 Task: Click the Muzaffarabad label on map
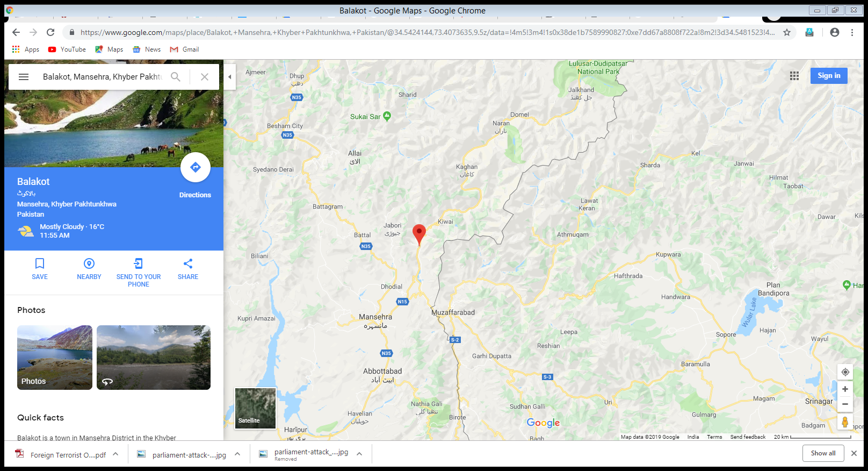(x=453, y=312)
